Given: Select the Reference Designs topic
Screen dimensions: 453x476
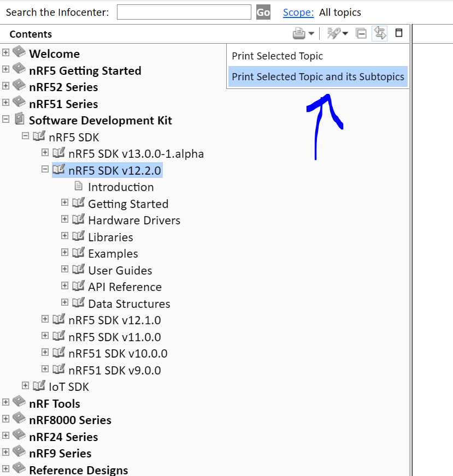Looking at the screenshot, I should point(78,470).
